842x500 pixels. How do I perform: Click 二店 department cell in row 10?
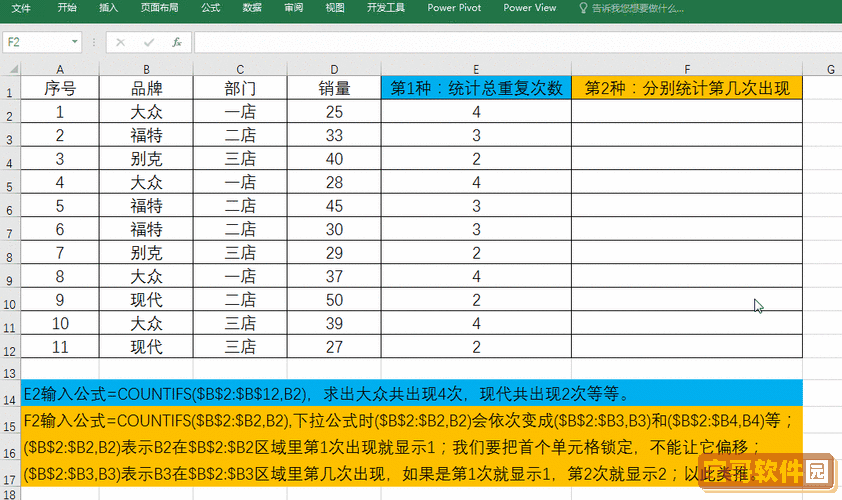240,300
